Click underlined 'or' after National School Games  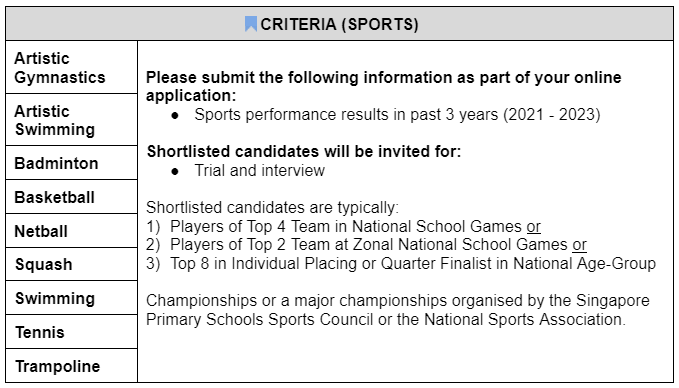point(534,226)
